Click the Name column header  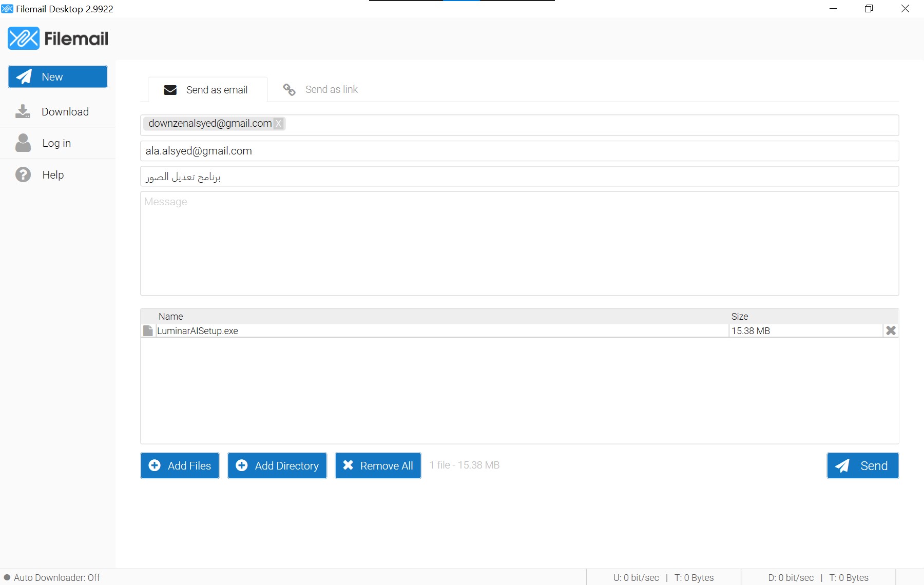[x=170, y=316]
